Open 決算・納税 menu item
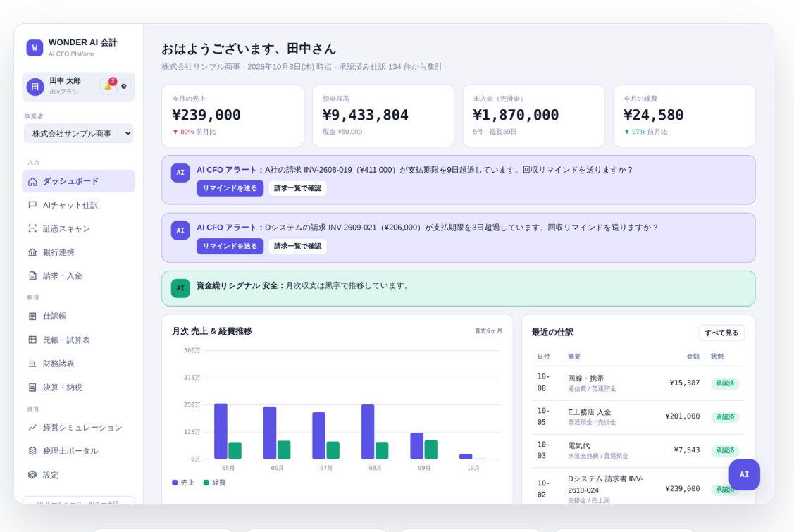 pyautogui.click(x=78, y=387)
